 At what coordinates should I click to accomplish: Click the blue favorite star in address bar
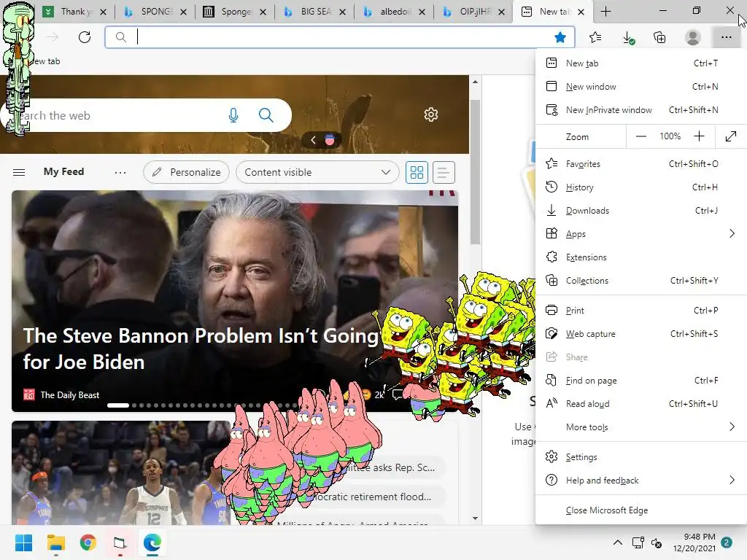coord(560,37)
